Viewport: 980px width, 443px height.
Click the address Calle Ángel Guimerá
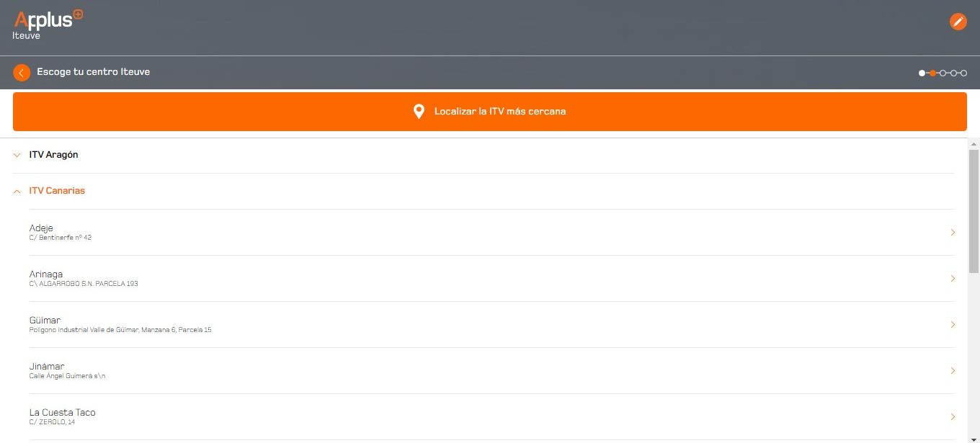pyautogui.click(x=68, y=376)
